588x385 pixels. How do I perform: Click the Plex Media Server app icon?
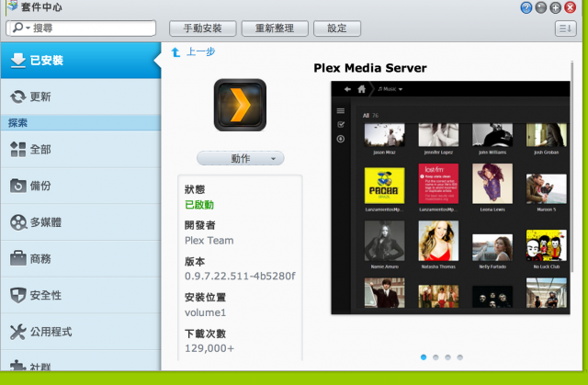pos(240,105)
